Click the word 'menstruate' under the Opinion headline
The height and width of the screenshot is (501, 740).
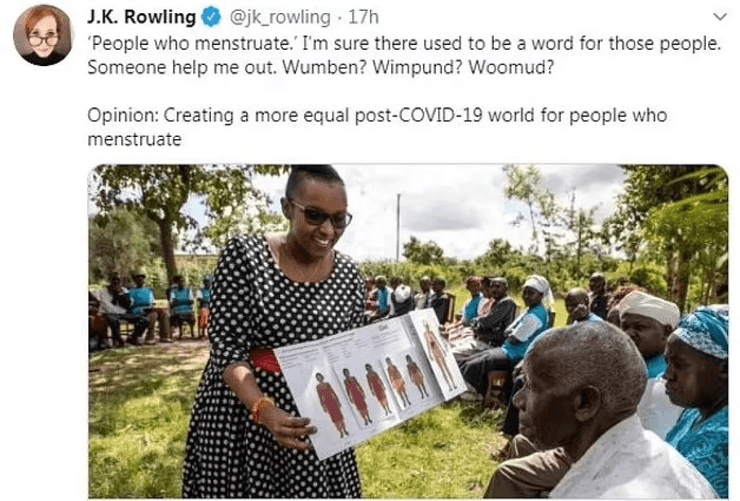coord(135,140)
